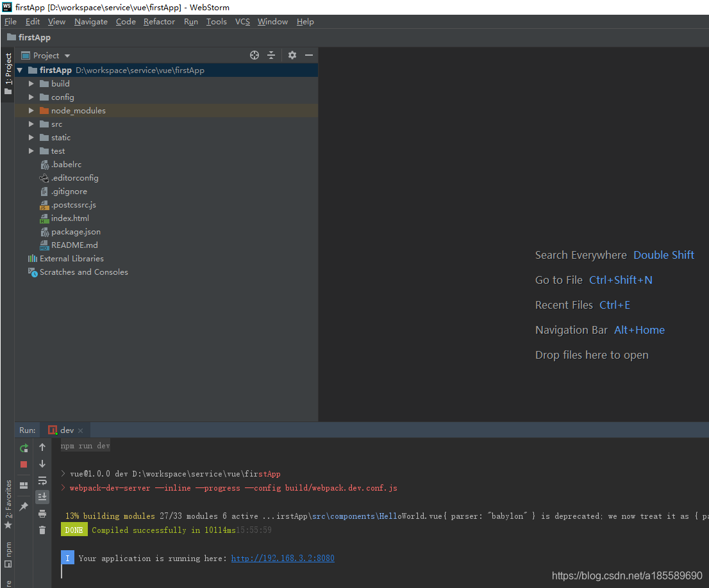Rerun the dev configuration with green icon
This screenshot has width=709, height=588.
coord(24,448)
